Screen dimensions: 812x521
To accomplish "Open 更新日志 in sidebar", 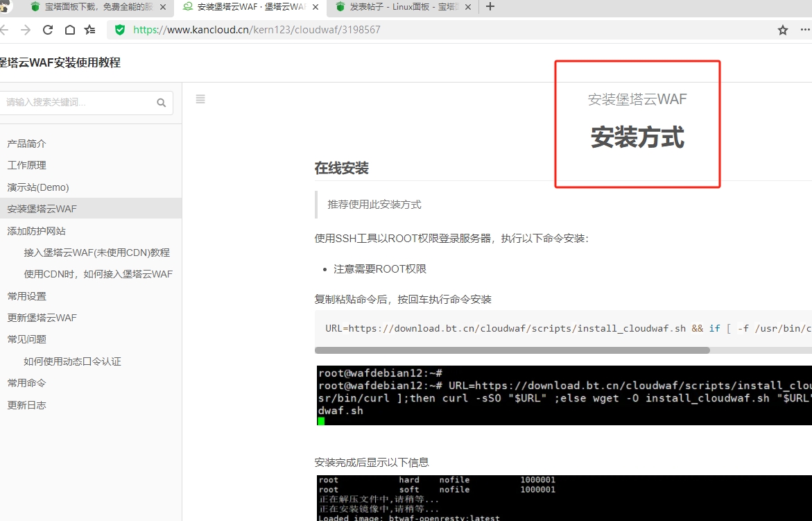I will pos(26,405).
